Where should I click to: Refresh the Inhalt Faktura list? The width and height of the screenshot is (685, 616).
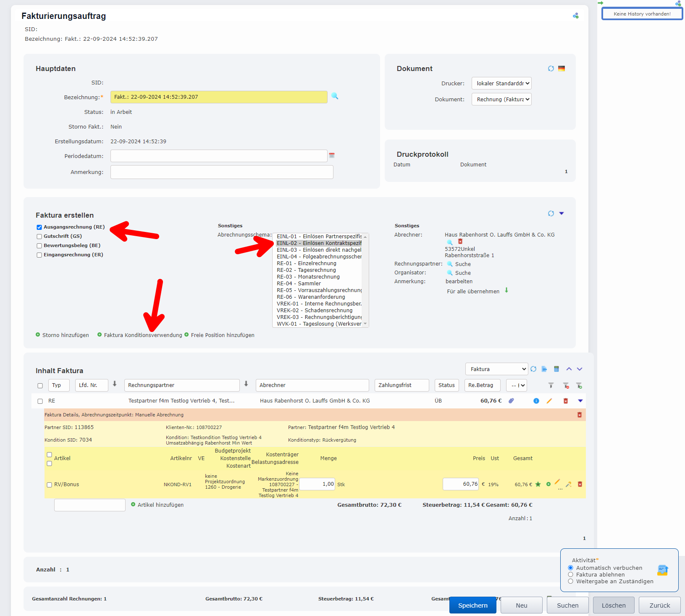pos(533,369)
